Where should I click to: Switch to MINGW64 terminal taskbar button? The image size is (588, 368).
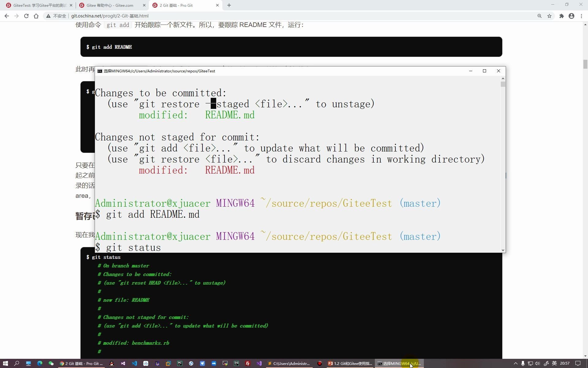pos(399,363)
